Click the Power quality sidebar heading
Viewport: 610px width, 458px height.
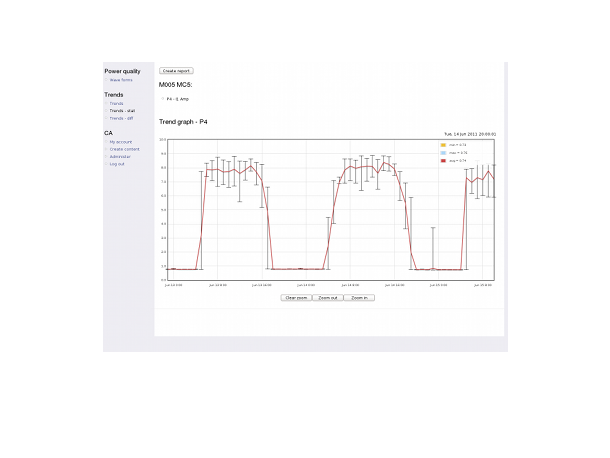[x=123, y=71]
